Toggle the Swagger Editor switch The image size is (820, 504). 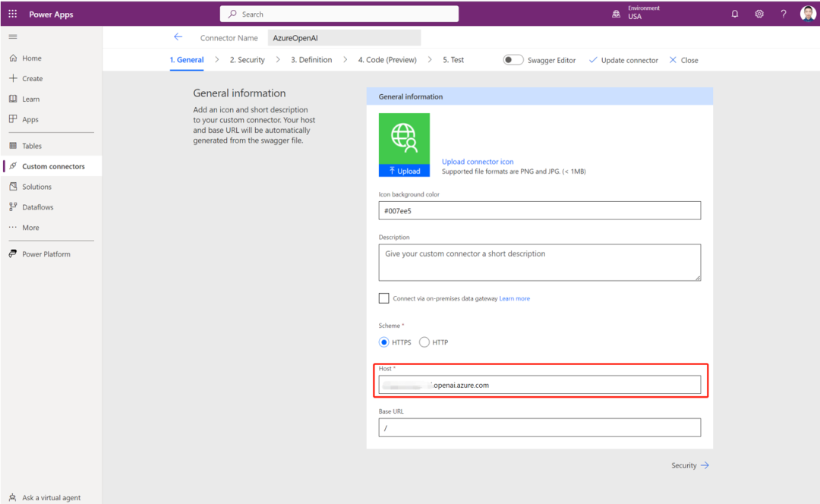513,60
